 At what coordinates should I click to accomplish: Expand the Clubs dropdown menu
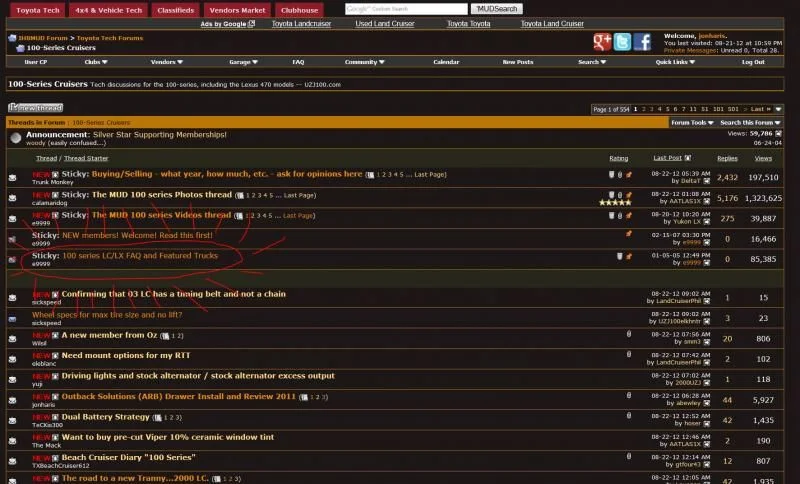click(96, 62)
